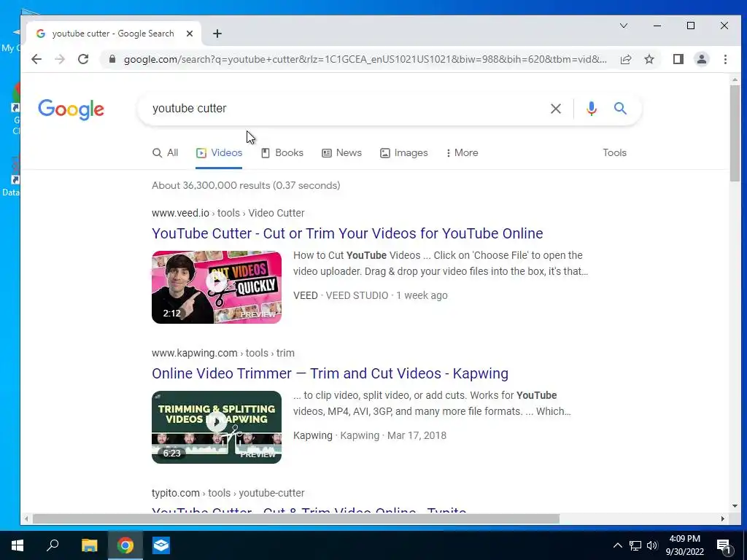Open Chrome's three-dot menu
747x560 pixels.
[x=725, y=59]
